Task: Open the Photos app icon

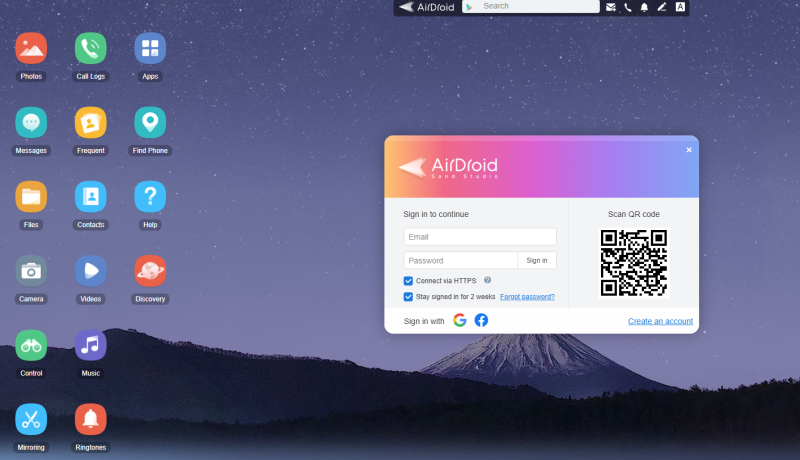Action: tap(31, 48)
